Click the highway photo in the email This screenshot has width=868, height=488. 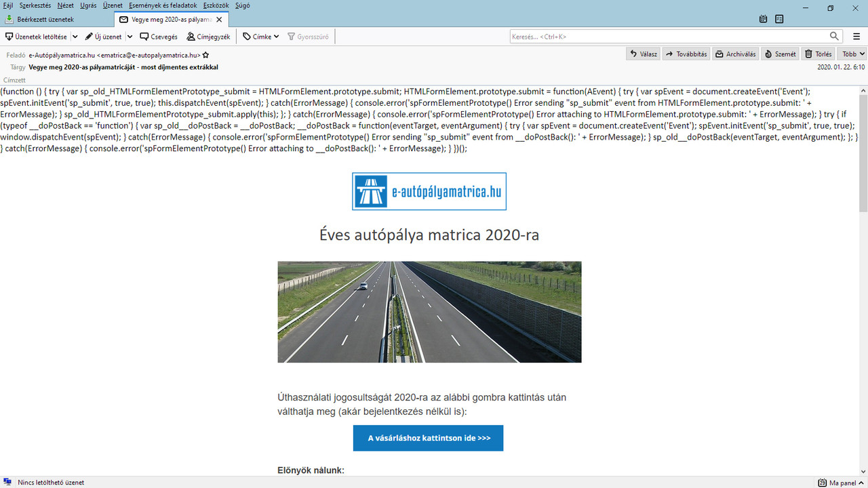[429, 312]
